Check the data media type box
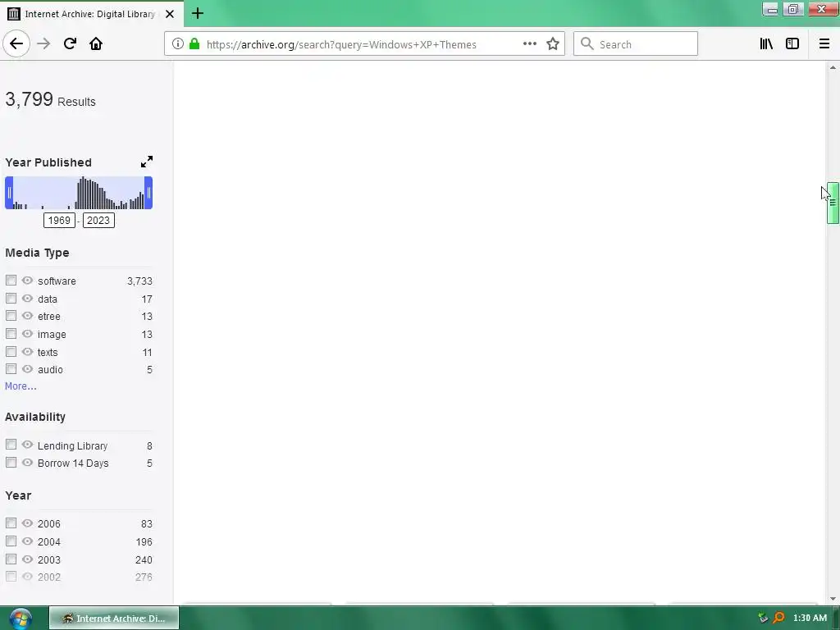Screen dimensions: 840x630 point(11,299)
